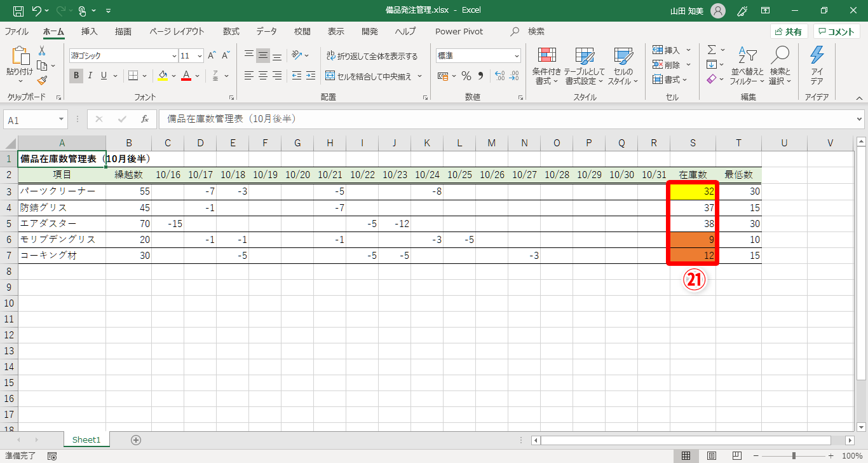The width and height of the screenshot is (868, 463).
Task: Switch to Page Break Preview view
Action: click(x=738, y=456)
